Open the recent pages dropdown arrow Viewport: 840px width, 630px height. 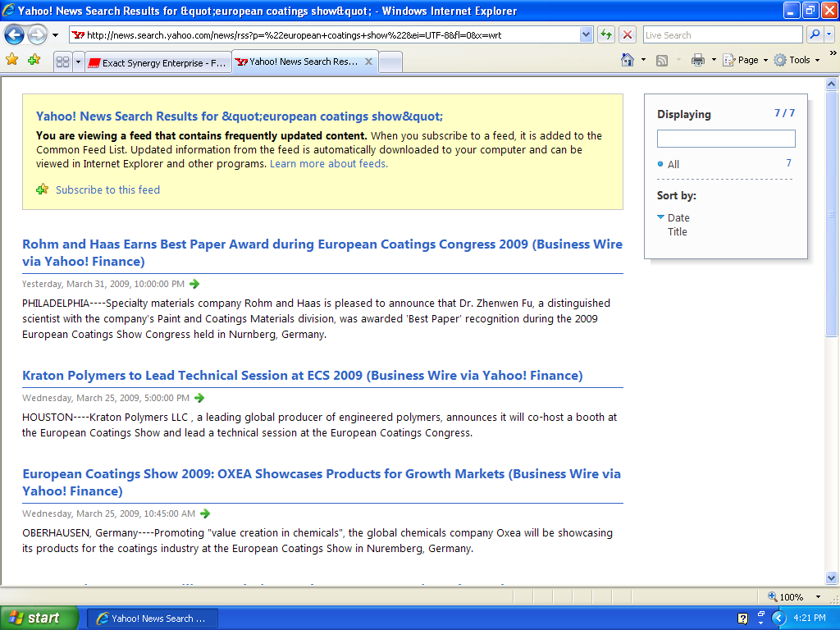[55, 35]
